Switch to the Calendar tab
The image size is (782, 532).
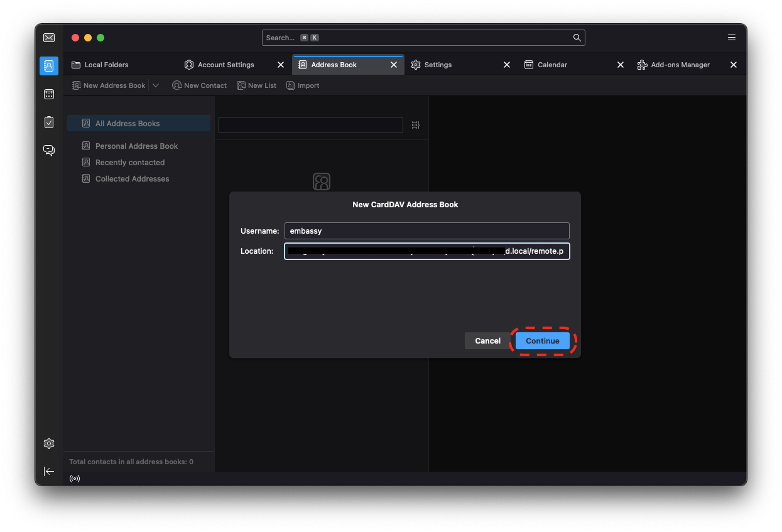[x=553, y=64]
